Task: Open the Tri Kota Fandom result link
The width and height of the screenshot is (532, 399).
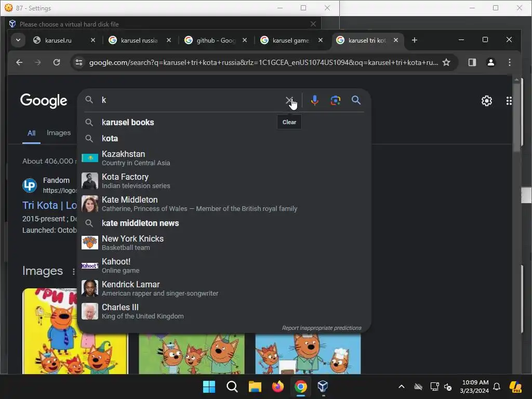Action: point(49,205)
